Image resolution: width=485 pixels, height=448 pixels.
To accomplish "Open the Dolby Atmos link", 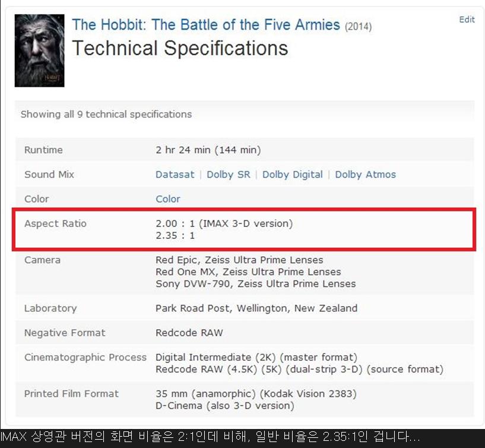I will click(365, 175).
